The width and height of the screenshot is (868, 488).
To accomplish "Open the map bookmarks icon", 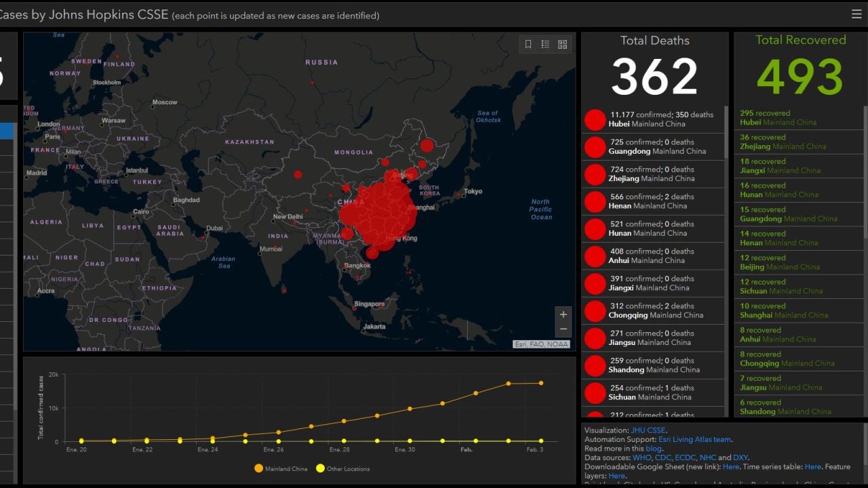I will pyautogui.click(x=528, y=44).
